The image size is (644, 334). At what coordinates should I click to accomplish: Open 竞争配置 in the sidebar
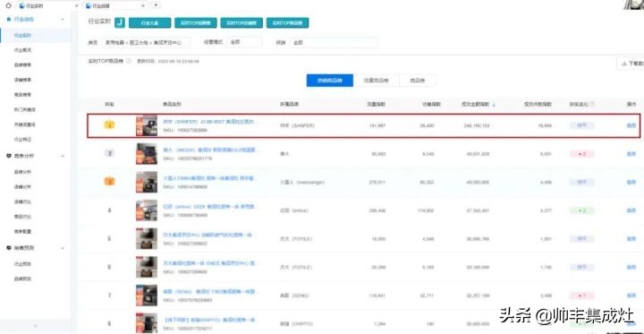tap(22, 232)
